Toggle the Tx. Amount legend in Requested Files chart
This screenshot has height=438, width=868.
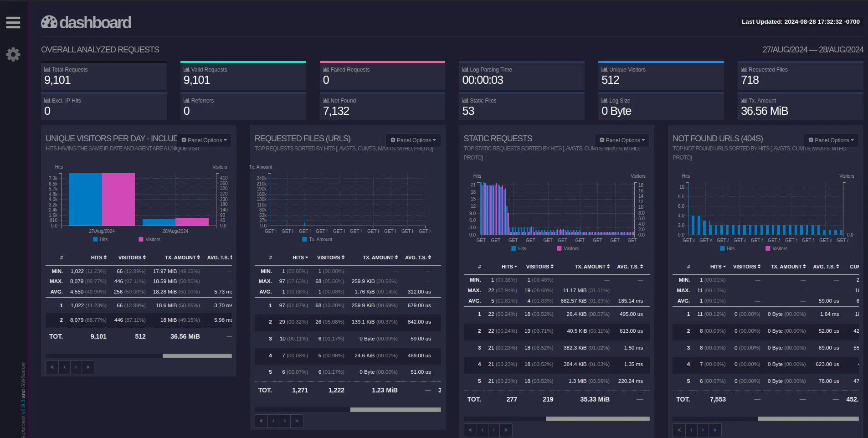coord(318,239)
